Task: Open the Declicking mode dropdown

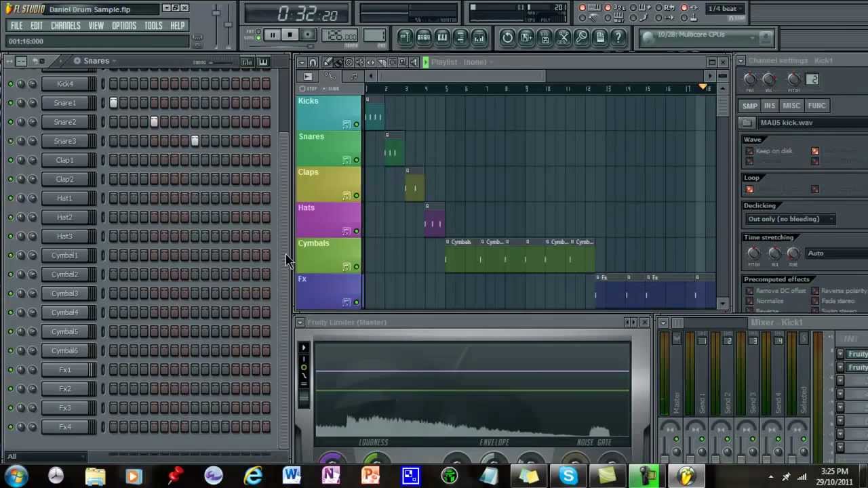Action: [790, 219]
